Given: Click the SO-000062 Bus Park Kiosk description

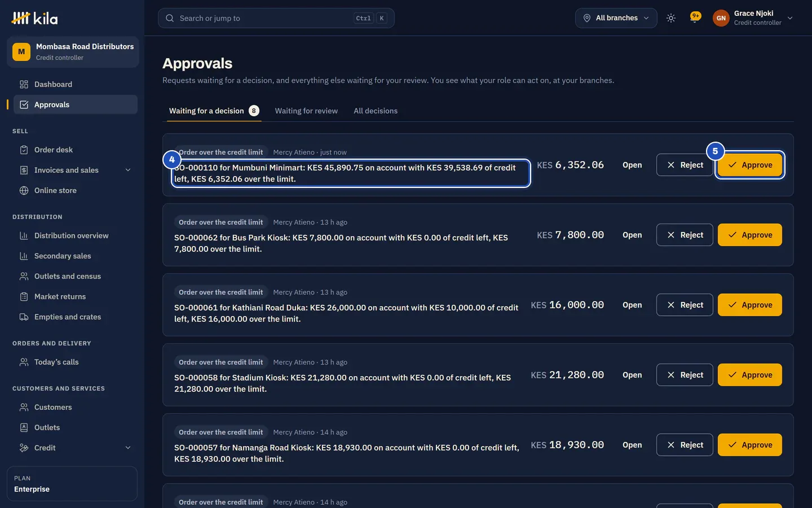Looking at the screenshot, I should (x=341, y=243).
